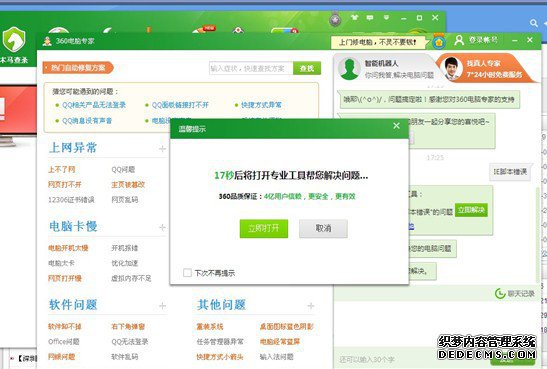Open the 软件乱码 link
Viewport: 547px width, 369px height.
pyautogui.click(x=125, y=357)
